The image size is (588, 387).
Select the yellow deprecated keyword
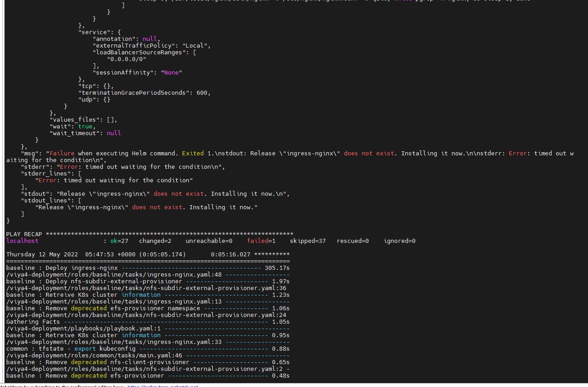(x=88, y=308)
